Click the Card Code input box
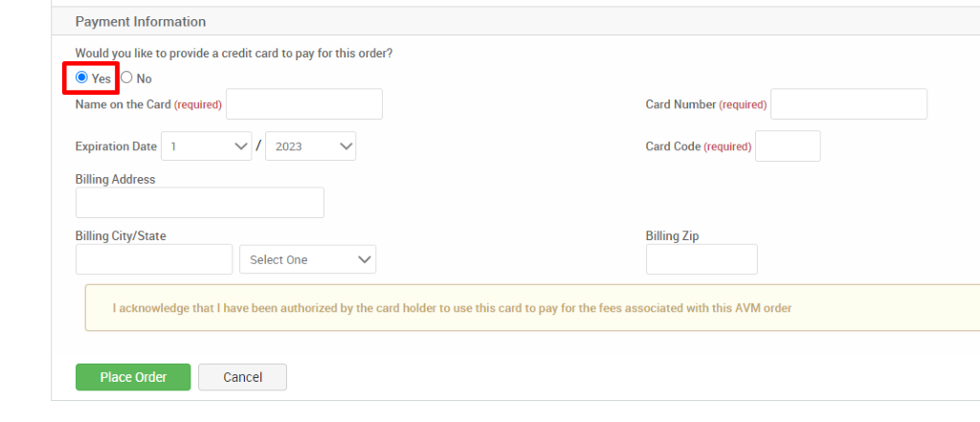The image size is (980, 422). click(x=788, y=146)
